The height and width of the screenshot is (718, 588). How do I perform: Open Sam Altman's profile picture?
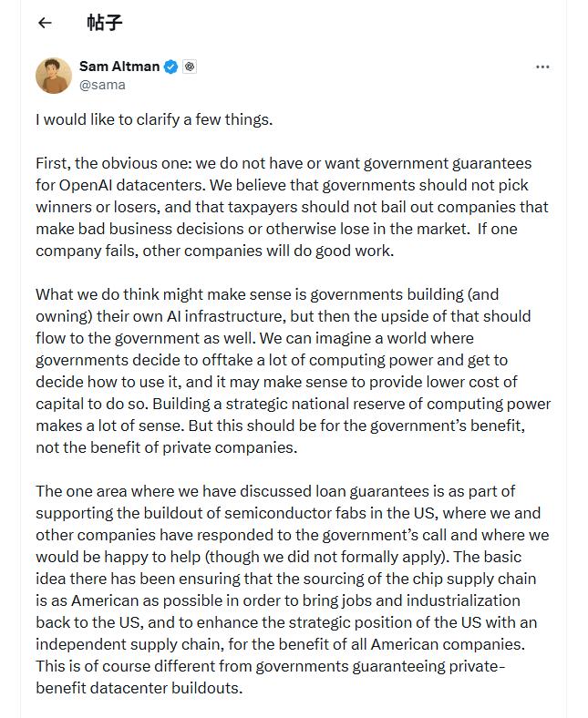(54, 76)
